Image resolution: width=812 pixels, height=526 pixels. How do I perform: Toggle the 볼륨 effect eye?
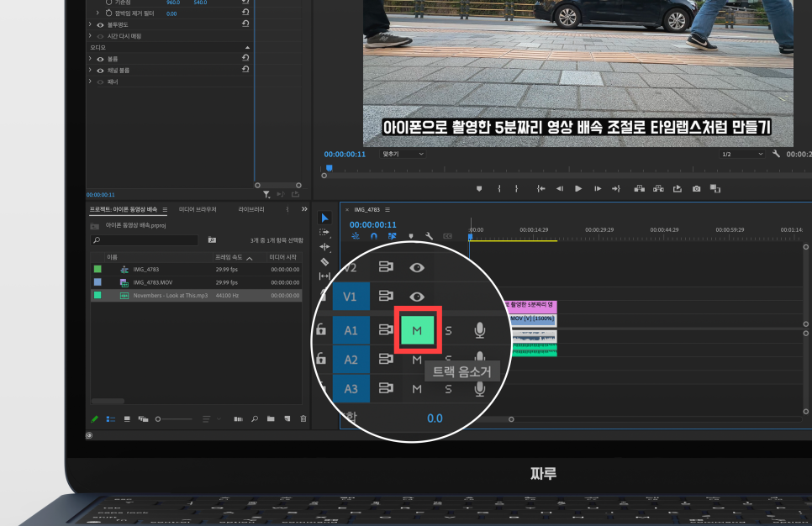click(x=101, y=59)
